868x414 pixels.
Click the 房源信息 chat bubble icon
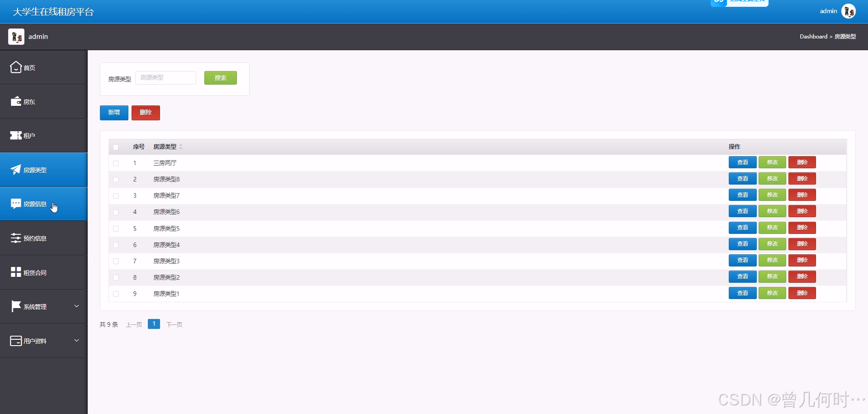pyautogui.click(x=16, y=204)
